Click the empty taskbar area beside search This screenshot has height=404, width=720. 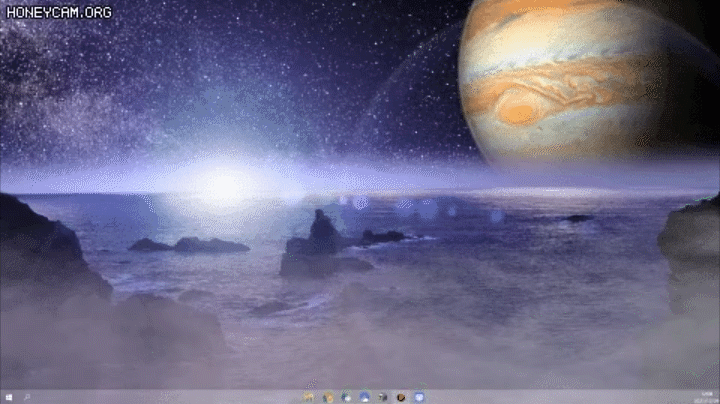click(x=150, y=397)
